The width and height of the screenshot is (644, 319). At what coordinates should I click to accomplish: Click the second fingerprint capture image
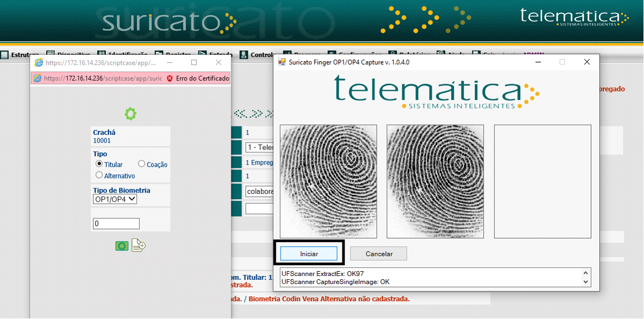(x=435, y=181)
